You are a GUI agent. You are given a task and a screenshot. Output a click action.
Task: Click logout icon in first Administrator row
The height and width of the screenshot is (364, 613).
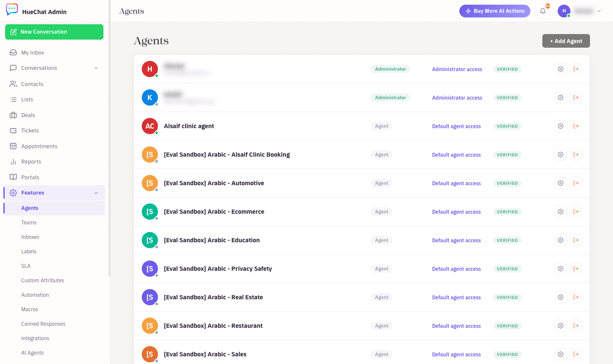(x=576, y=69)
